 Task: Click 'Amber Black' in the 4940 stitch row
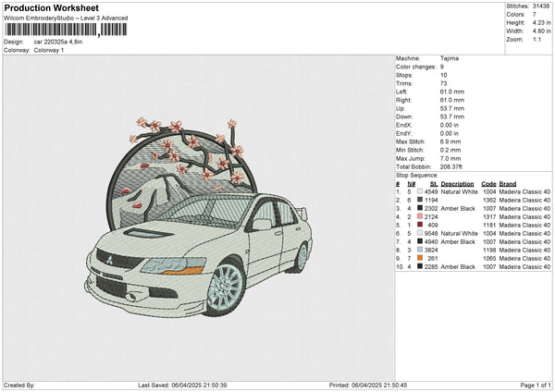click(x=458, y=241)
